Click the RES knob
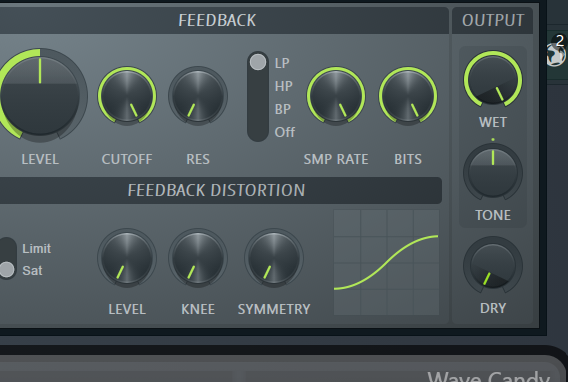The width and height of the screenshot is (568, 382). click(x=198, y=96)
